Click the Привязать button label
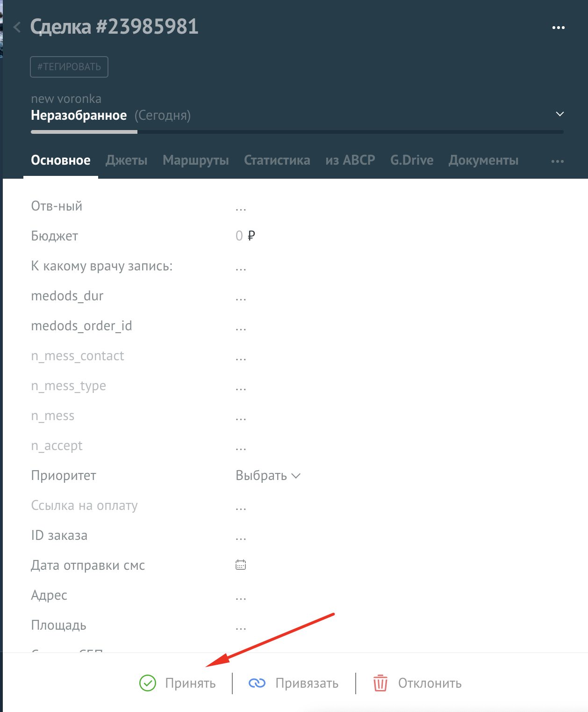This screenshot has height=712, width=588. pyautogui.click(x=307, y=683)
